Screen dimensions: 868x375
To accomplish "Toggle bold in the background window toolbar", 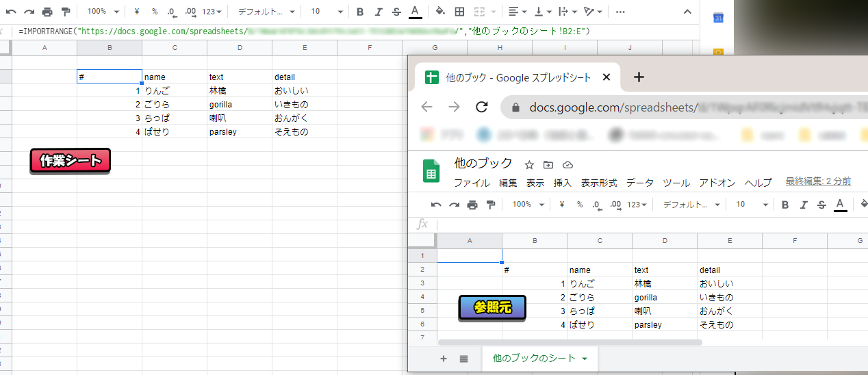I will pyautogui.click(x=360, y=12).
